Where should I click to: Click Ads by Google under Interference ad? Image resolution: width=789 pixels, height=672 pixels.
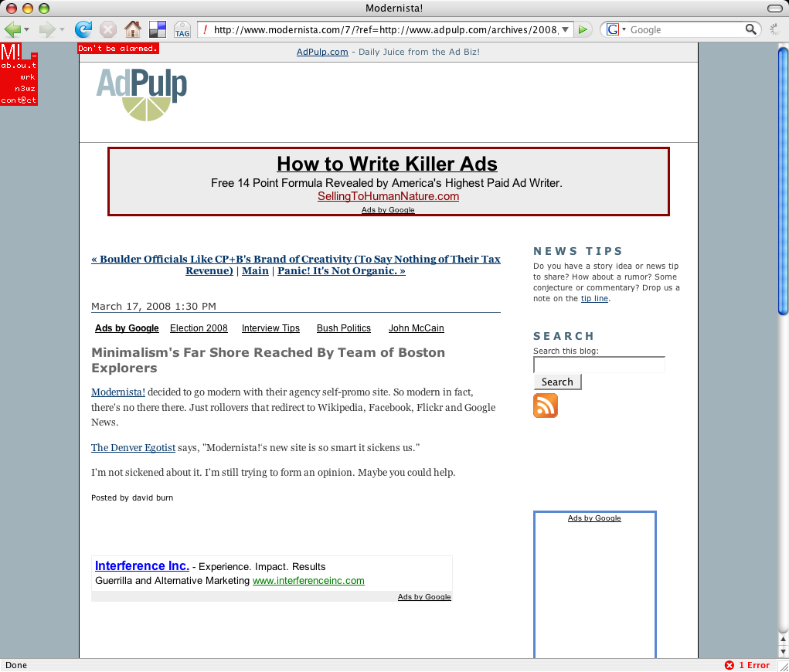(x=424, y=596)
